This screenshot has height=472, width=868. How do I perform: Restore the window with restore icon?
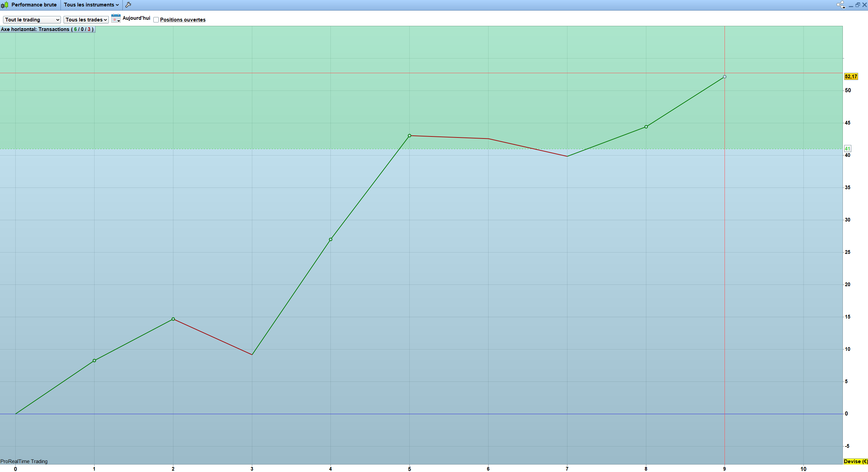coord(857,5)
